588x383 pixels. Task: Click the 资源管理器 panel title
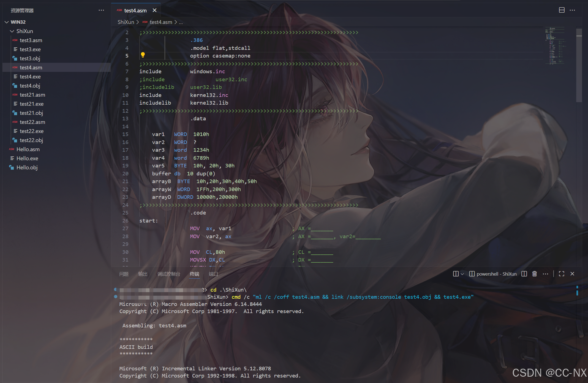click(22, 10)
